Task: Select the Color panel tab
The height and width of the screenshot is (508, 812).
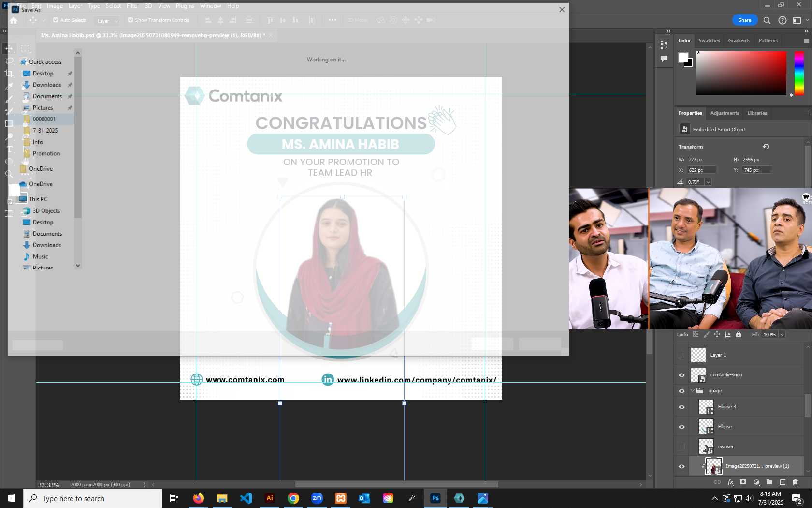Action: 684,41
